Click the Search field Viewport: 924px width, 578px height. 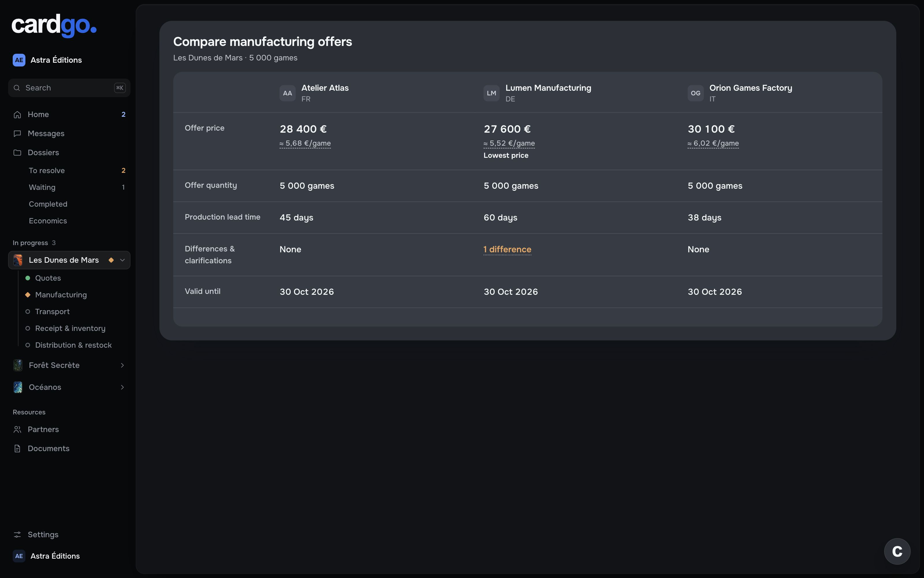tap(69, 88)
